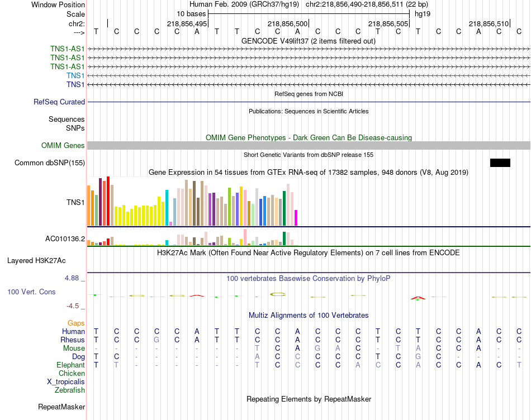Click the GENCODE V49lift37 track title
Viewport: 531px width, 420px height.
309,41
